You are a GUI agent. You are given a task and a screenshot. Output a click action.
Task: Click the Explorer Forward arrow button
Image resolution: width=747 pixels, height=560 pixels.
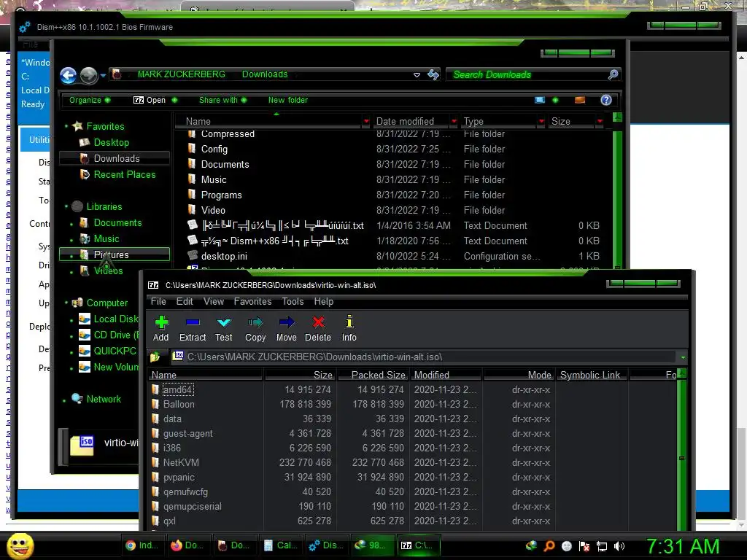[x=88, y=75]
